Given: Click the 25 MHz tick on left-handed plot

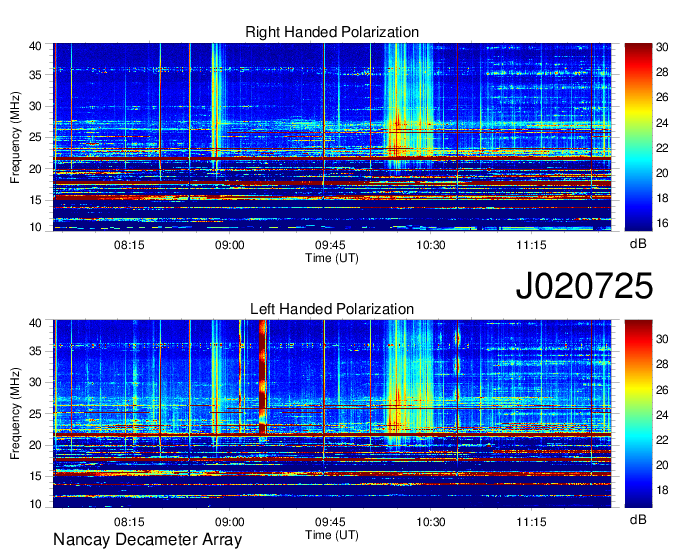Looking at the screenshot, I should (x=35, y=414).
